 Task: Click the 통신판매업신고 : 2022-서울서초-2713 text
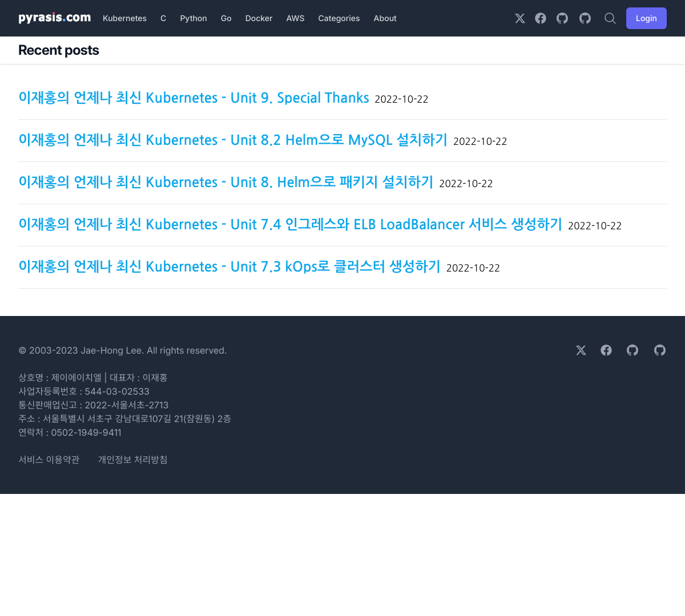pos(94,405)
